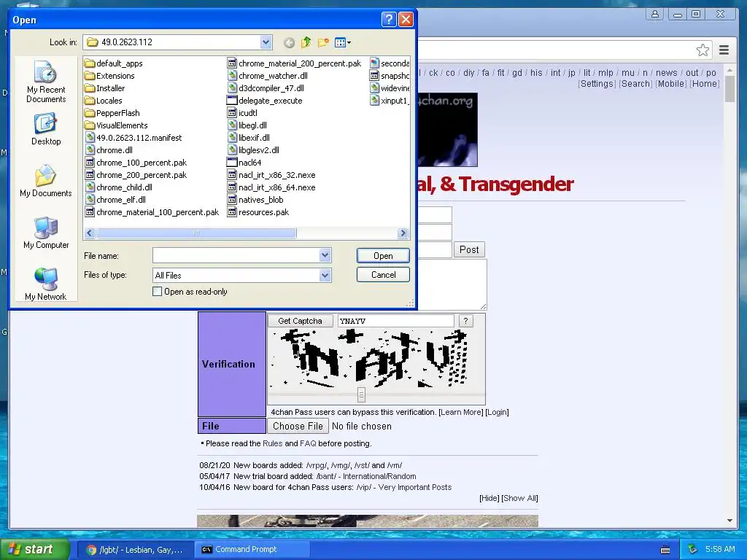Select the Installer folder
This screenshot has height=560, width=747.
click(105, 88)
